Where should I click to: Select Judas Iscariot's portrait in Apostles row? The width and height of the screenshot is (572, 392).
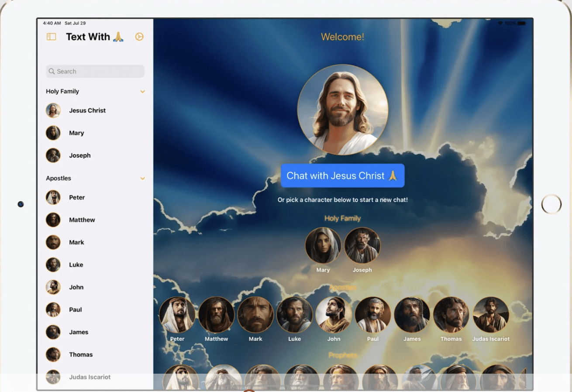tap(491, 313)
